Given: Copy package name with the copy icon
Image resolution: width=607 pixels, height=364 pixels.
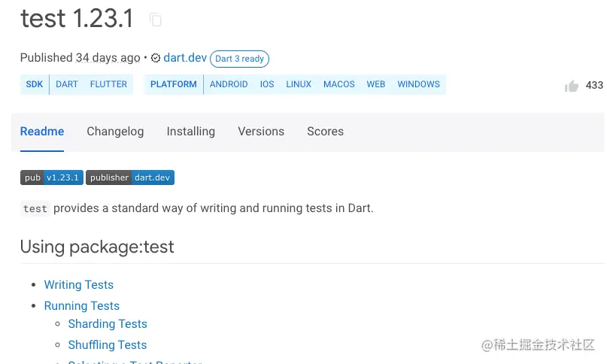Looking at the screenshot, I should point(156,20).
